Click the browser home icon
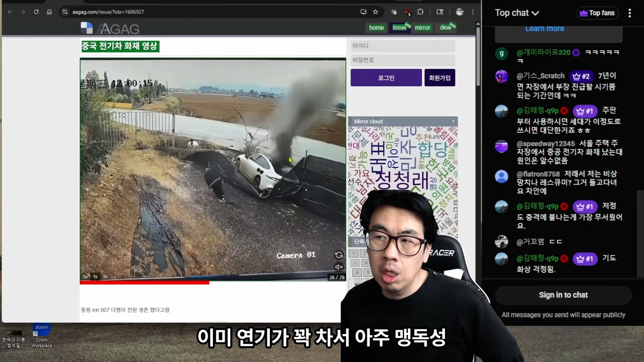The height and width of the screenshot is (362, 644). (49, 12)
